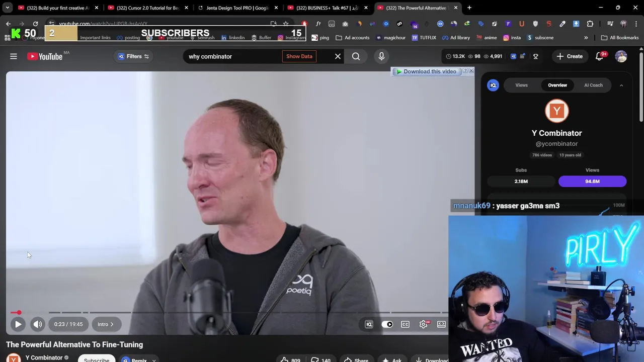Open a new browser tab
The height and width of the screenshot is (362, 644).
[x=469, y=8]
